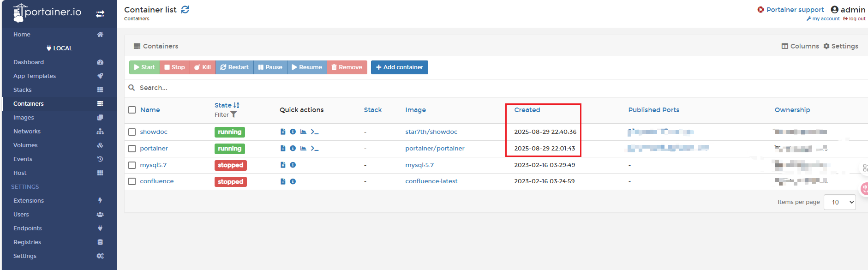Click the search magnifier icon

[x=132, y=88]
